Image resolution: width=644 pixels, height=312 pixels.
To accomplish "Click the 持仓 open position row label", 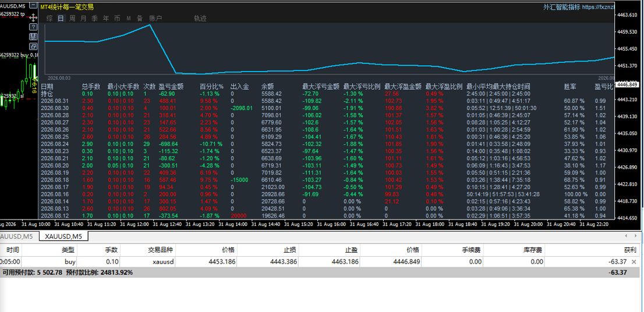I will click(47, 94).
